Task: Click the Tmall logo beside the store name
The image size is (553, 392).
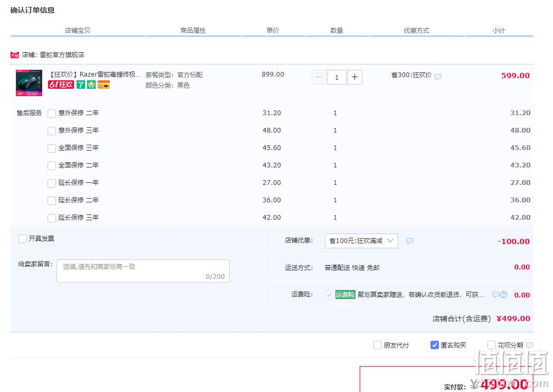Action: click(x=15, y=55)
